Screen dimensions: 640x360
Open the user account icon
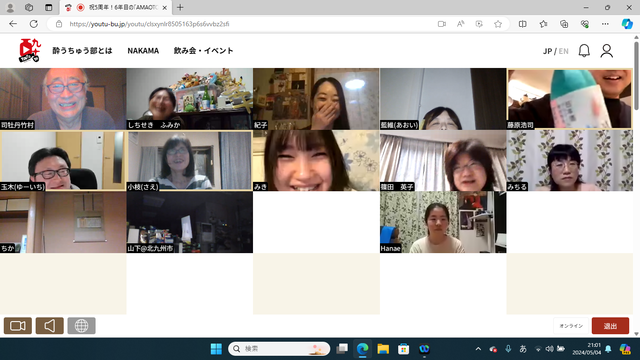pos(607,51)
